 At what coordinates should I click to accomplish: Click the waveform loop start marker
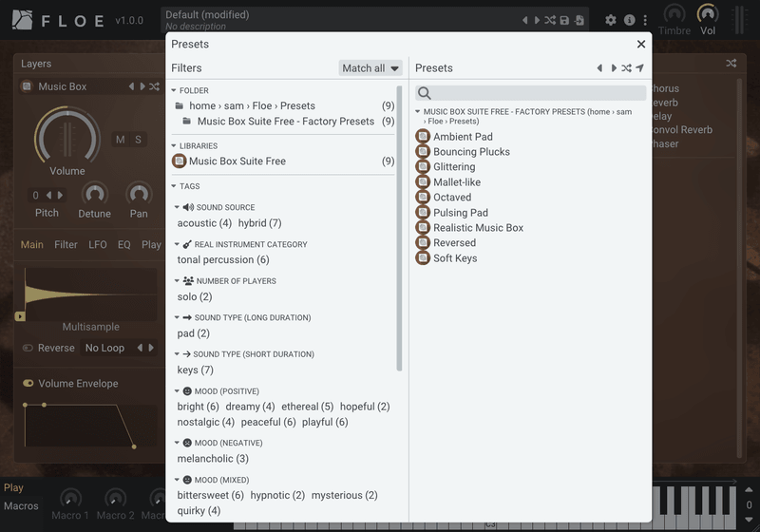pyautogui.click(x=20, y=316)
